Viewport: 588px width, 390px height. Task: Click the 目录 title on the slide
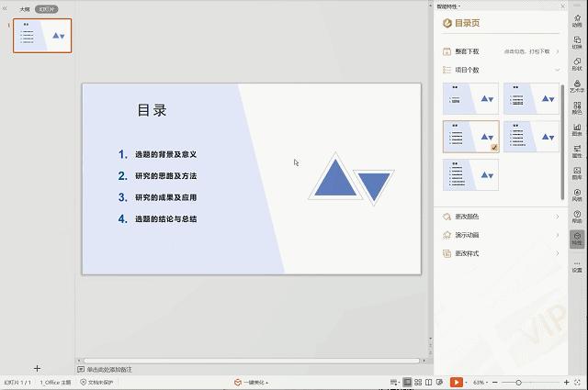152,110
